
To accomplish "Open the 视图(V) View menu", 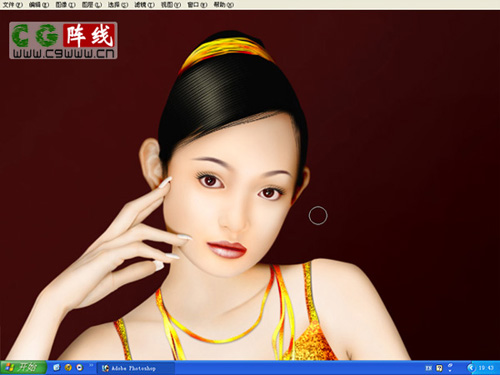I will [x=171, y=5].
